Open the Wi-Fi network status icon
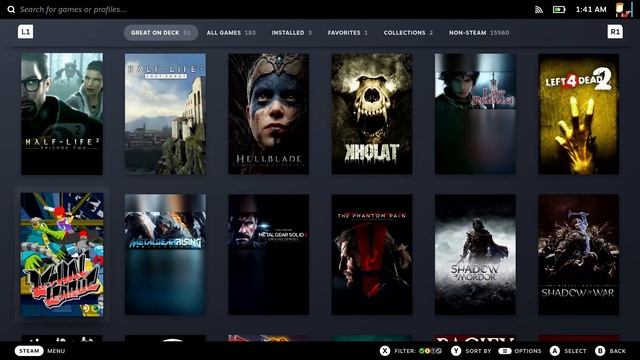Image resolution: width=640 pixels, height=360 pixels. tap(539, 9)
